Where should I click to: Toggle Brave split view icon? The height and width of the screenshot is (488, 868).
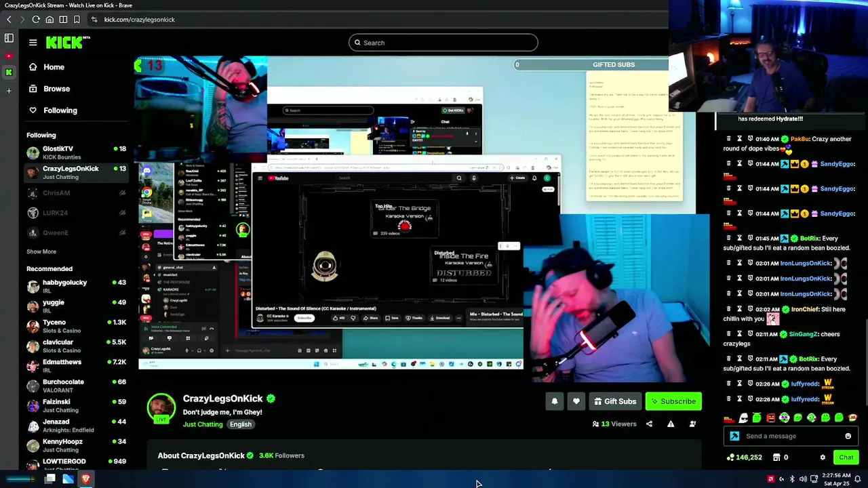click(x=63, y=20)
